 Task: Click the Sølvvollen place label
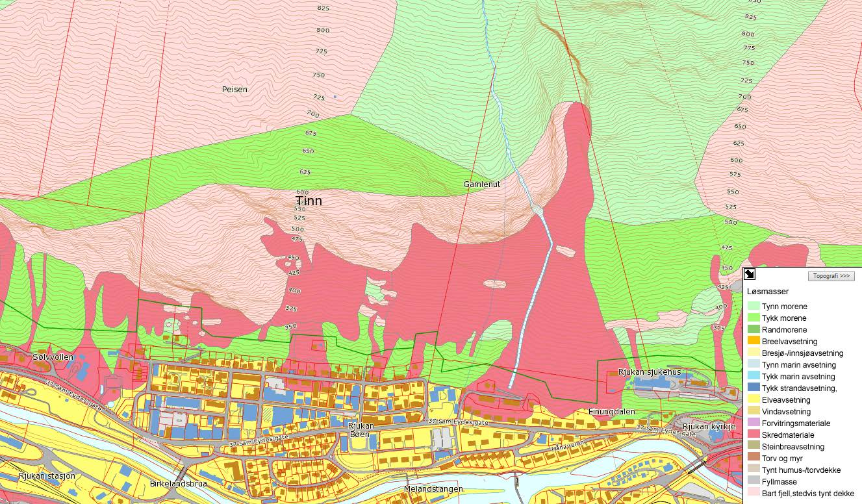tap(53, 357)
